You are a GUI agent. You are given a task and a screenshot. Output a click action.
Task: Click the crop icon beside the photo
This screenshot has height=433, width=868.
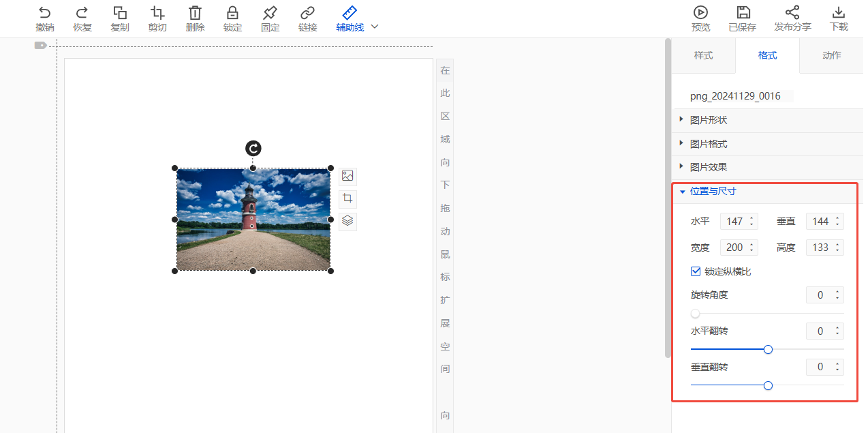tap(347, 198)
